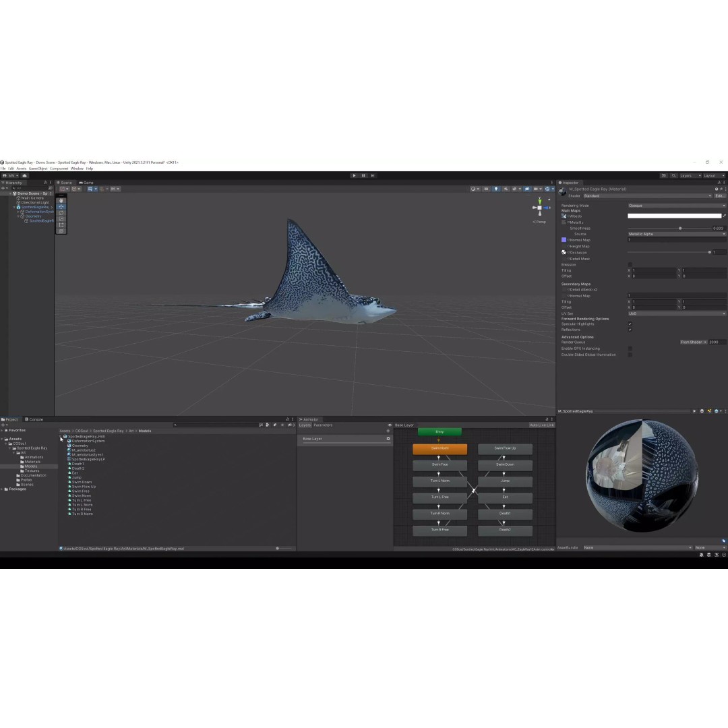Toggle the Reflections checkbox
This screenshot has height=728, width=728.
point(630,330)
